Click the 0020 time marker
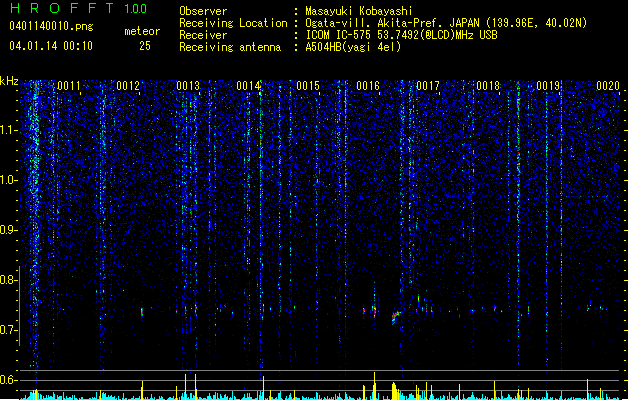 [x=608, y=86]
